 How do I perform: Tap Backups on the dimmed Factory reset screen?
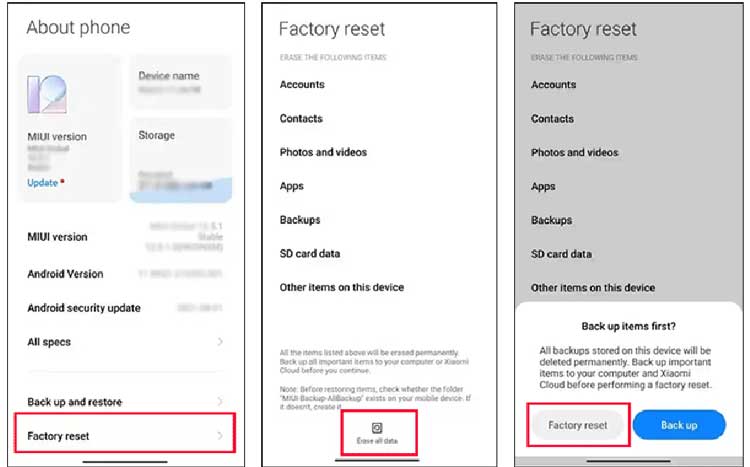[551, 220]
